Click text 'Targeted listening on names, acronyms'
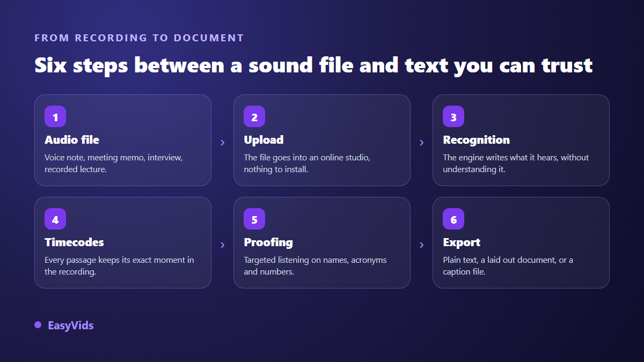Image resolution: width=644 pixels, height=362 pixels. [315, 260]
